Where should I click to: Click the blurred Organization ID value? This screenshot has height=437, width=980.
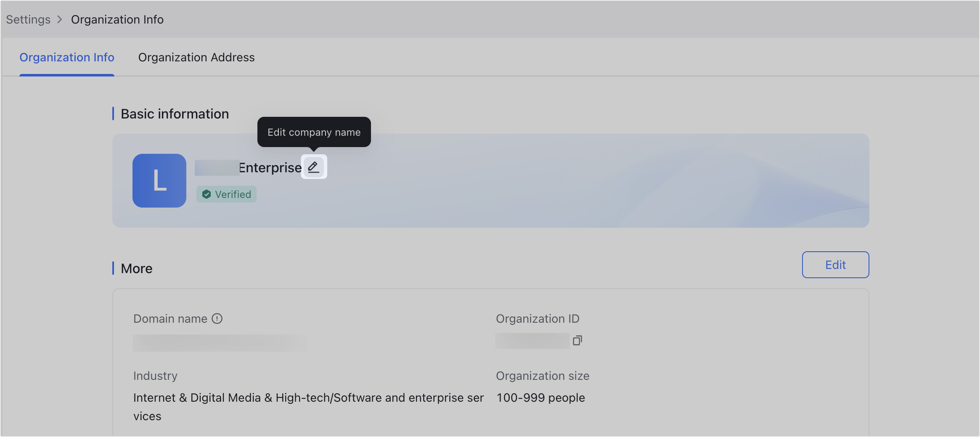click(532, 341)
